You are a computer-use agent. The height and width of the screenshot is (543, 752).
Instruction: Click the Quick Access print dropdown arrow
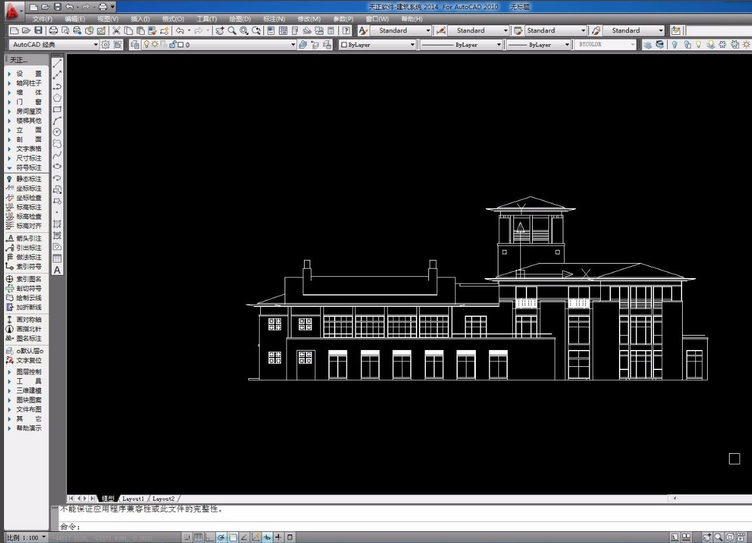pos(113,7)
